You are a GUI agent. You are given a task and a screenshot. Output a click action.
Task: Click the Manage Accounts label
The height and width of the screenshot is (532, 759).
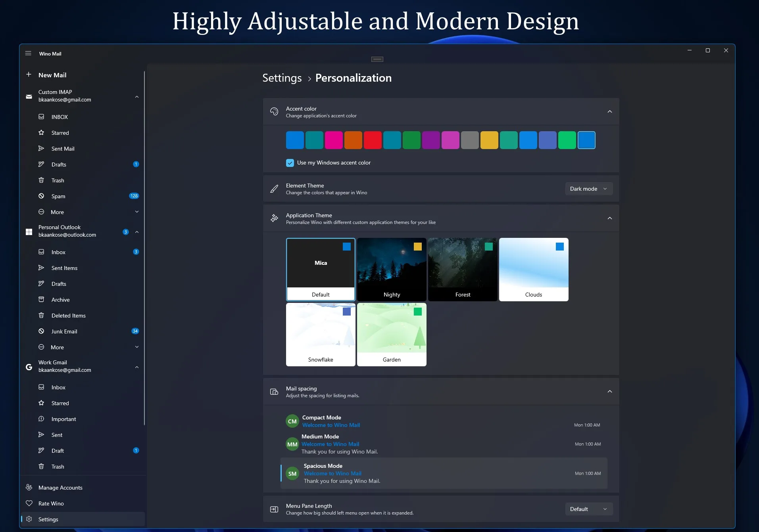[x=60, y=488]
